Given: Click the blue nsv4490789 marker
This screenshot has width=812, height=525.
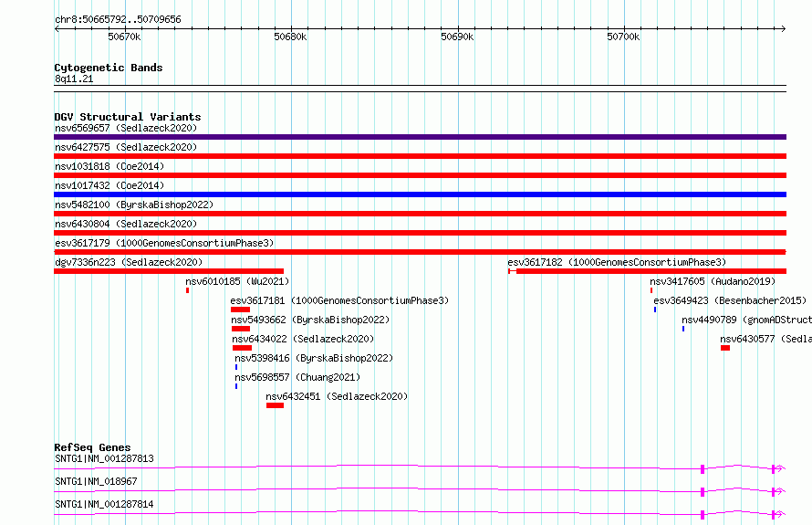Looking at the screenshot, I should [683, 329].
